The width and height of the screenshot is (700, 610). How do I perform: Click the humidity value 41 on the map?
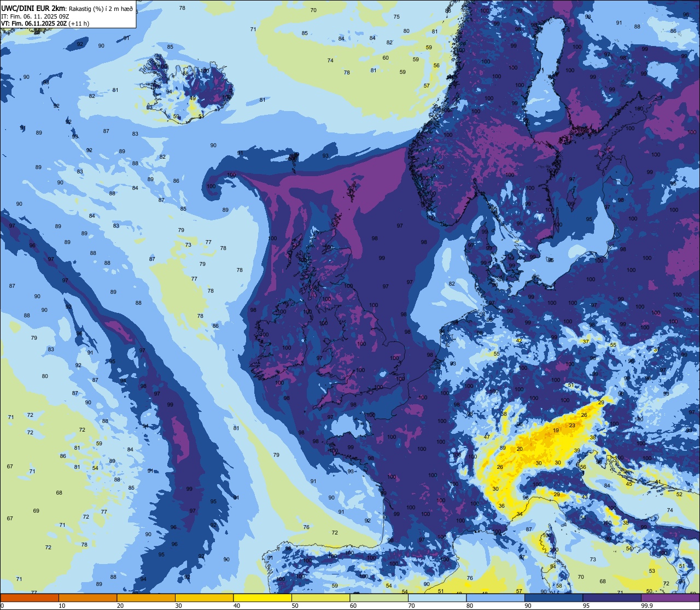coord(658,482)
